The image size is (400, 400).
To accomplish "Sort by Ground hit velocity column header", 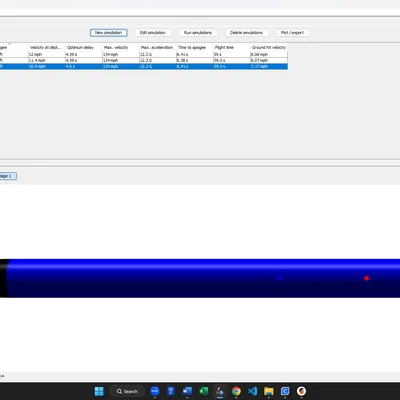I will 269,47.
